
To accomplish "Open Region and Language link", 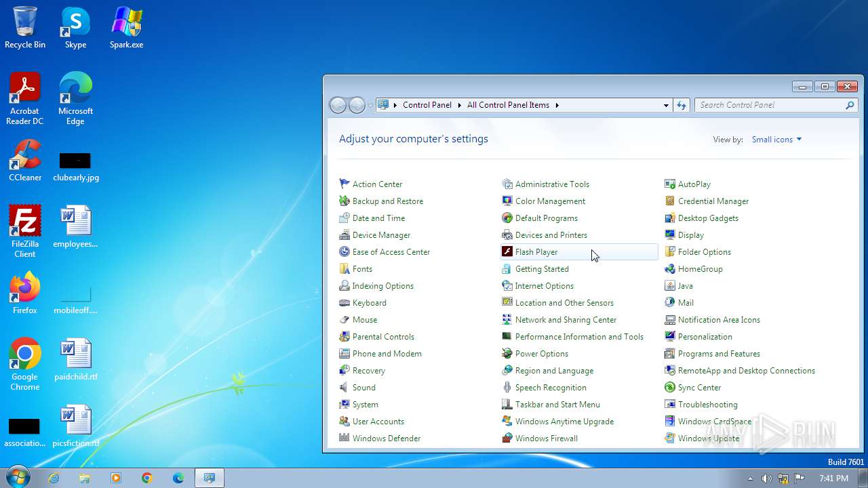I will pyautogui.click(x=554, y=371).
